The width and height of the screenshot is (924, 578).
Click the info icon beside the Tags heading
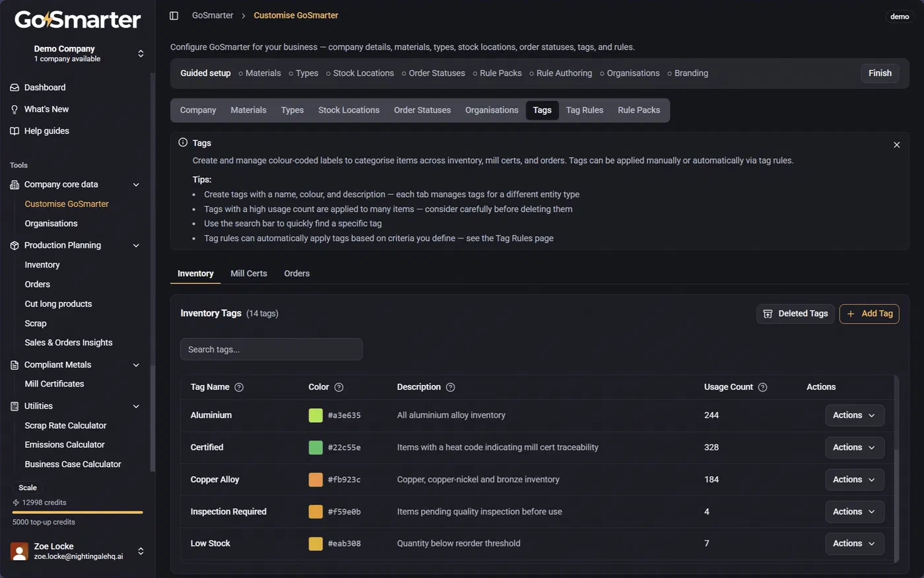[183, 142]
